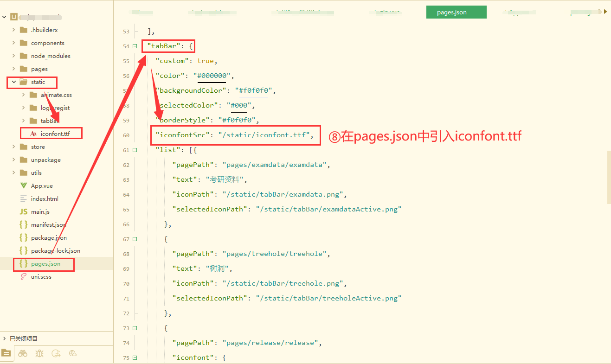Viewport: 611px width, 364px height.
Task: Click the folder icon of utils
Action: tap(24, 172)
